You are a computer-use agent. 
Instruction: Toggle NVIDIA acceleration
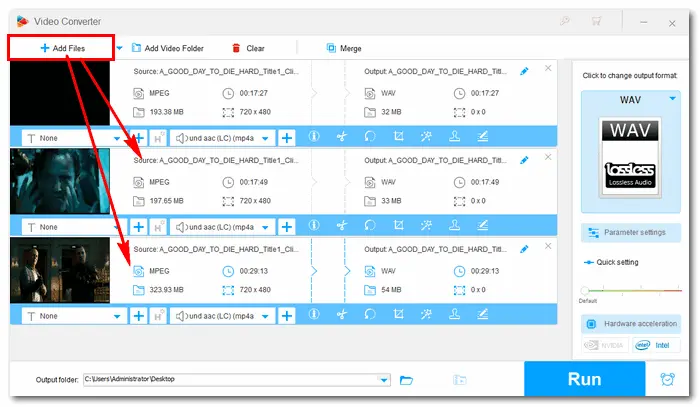pos(603,346)
